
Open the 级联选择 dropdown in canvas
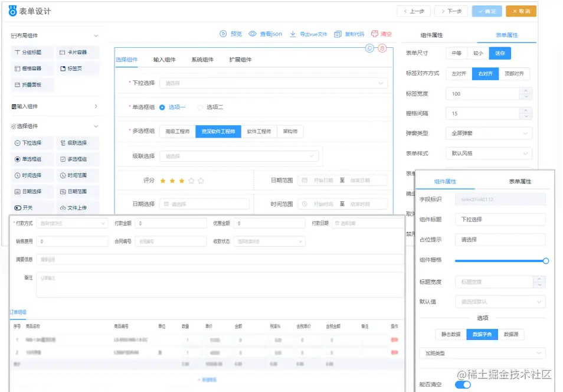click(239, 156)
